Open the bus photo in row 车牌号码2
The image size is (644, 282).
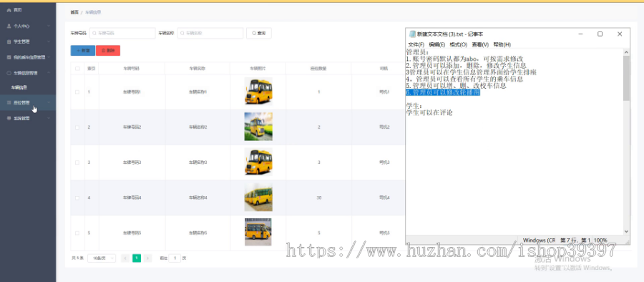click(x=258, y=127)
